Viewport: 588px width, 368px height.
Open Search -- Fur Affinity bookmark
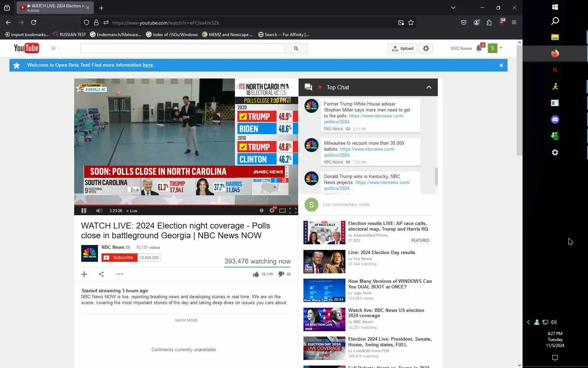click(x=283, y=35)
